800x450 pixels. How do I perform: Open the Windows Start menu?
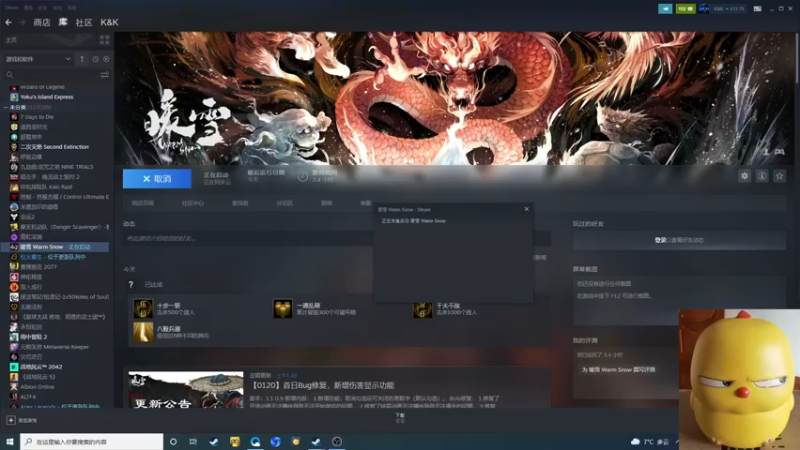click(x=9, y=441)
